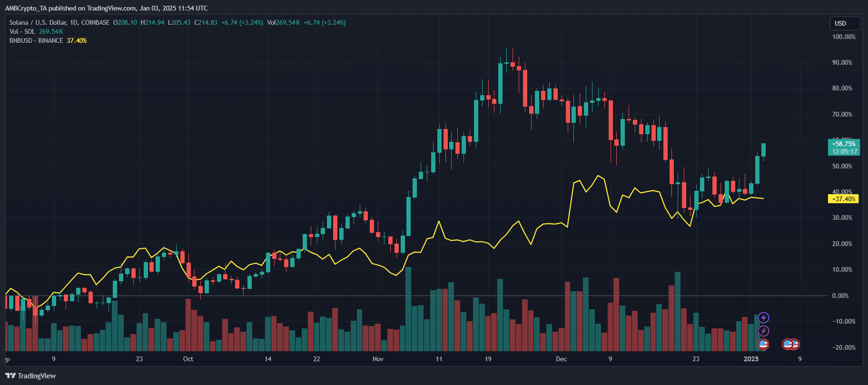Click the open price O208.10
This screenshot has width=868, height=385.
125,22
